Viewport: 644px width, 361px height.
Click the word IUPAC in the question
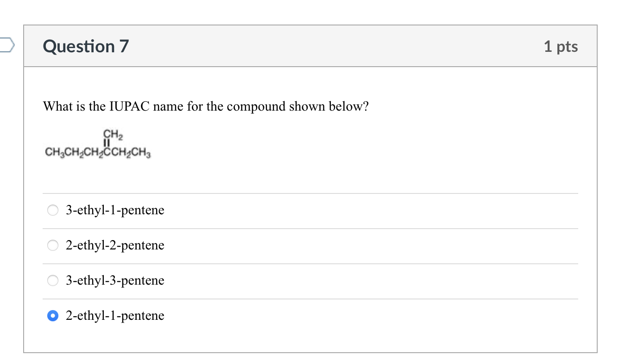[130, 107]
